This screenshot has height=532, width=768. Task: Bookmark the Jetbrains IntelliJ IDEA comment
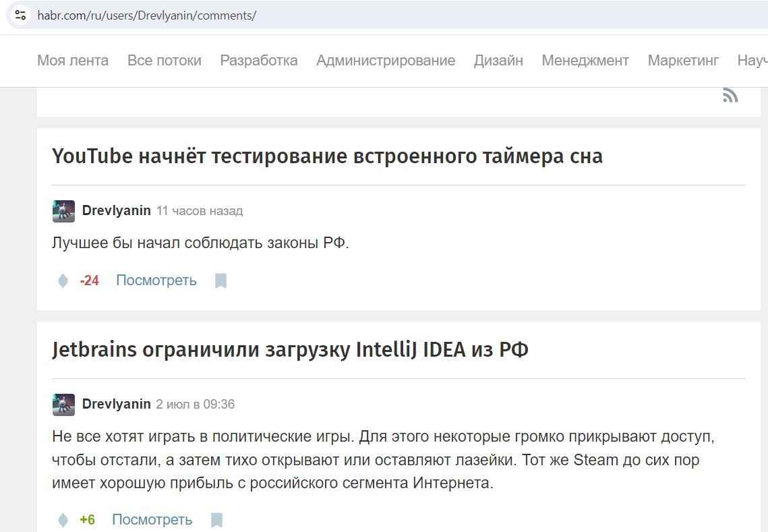pos(216,520)
